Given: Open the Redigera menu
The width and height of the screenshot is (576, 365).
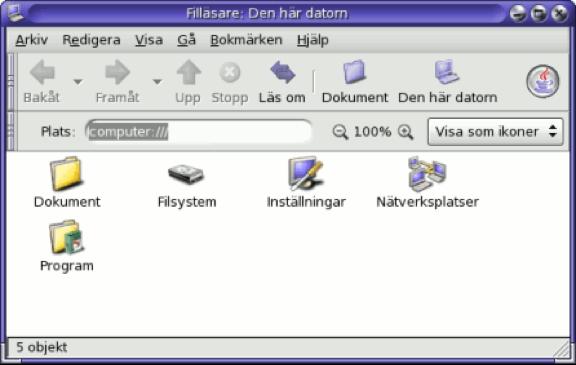Looking at the screenshot, I should [91, 40].
